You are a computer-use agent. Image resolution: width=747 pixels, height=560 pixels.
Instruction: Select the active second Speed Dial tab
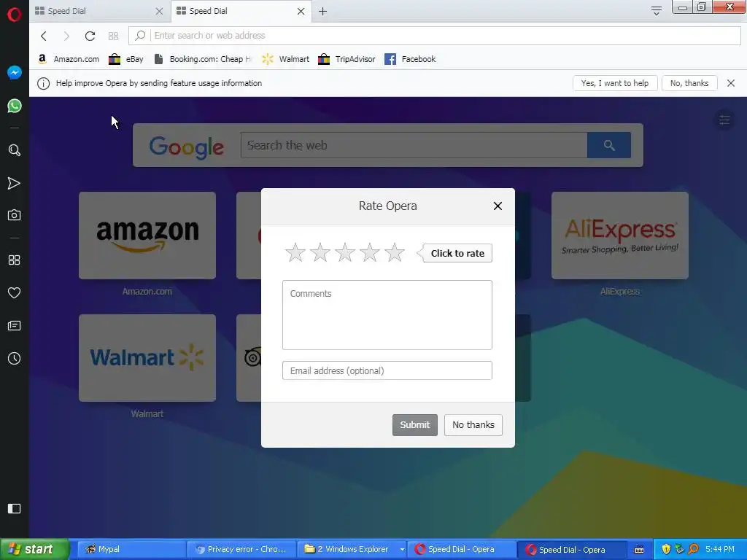(x=241, y=11)
